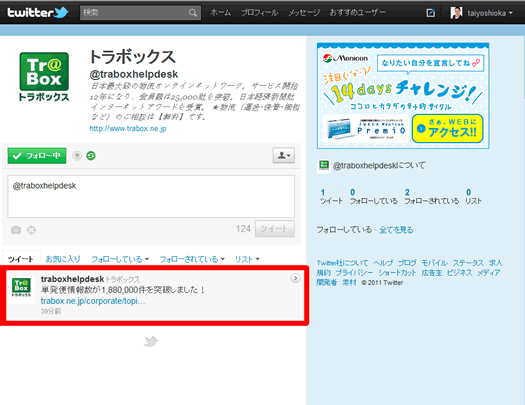The image size is (525, 405).
Task: Open おすすめユーザー in the top navigation
Action: (357, 13)
